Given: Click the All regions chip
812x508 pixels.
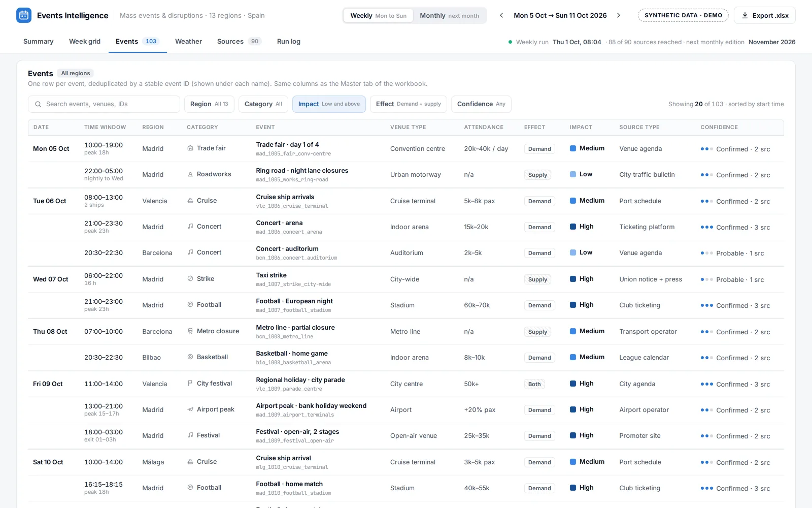Looking at the screenshot, I should point(76,73).
